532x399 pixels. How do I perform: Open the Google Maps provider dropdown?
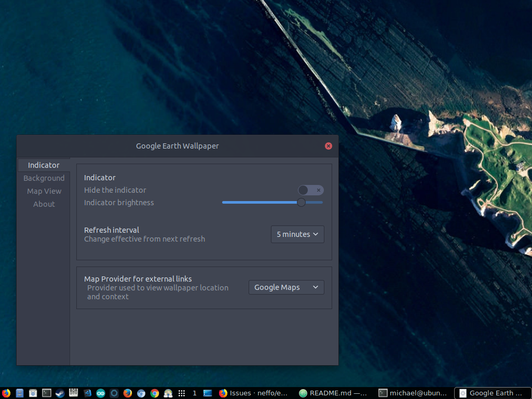click(287, 287)
